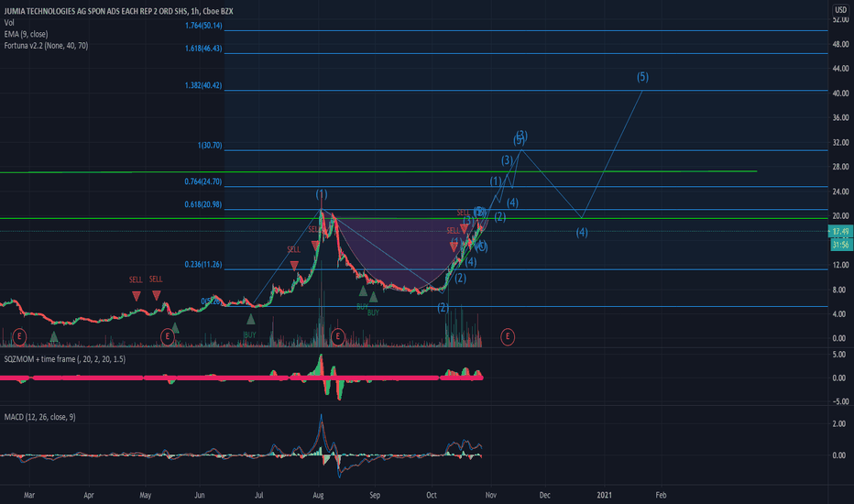Image resolution: width=854 pixels, height=504 pixels.
Task: Click the earnings E marker in November
Action: pos(508,336)
